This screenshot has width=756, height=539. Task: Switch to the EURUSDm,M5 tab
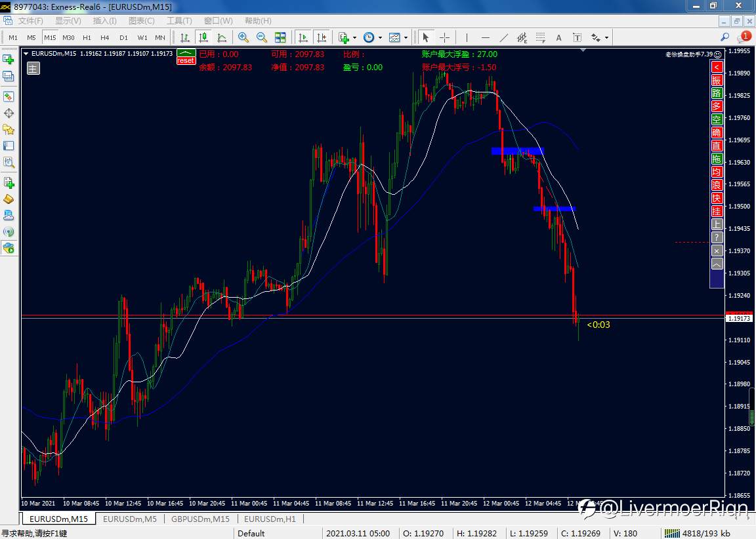pyautogui.click(x=130, y=519)
